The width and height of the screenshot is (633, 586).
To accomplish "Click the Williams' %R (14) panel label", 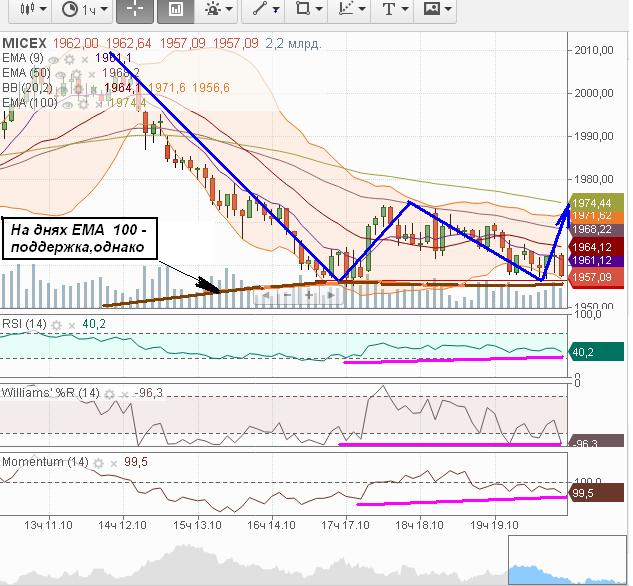I will click(50, 393).
